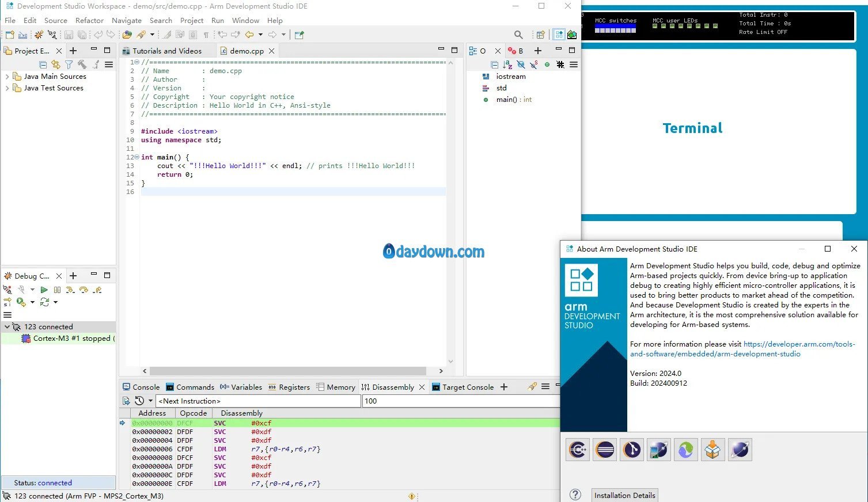The width and height of the screenshot is (868, 502).
Task: Toggle Hide Fields in Outline toolbar
Action: click(x=521, y=64)
